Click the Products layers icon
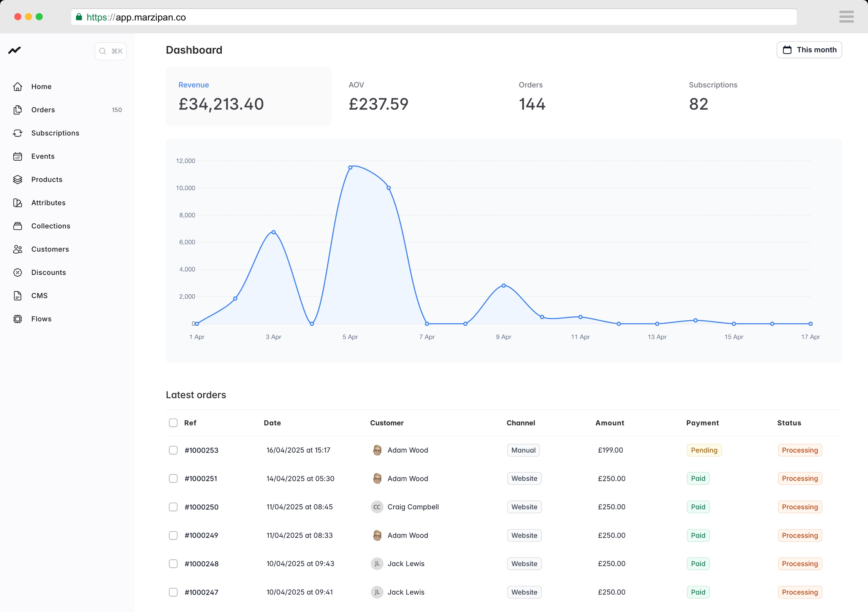 coord(18,179)
